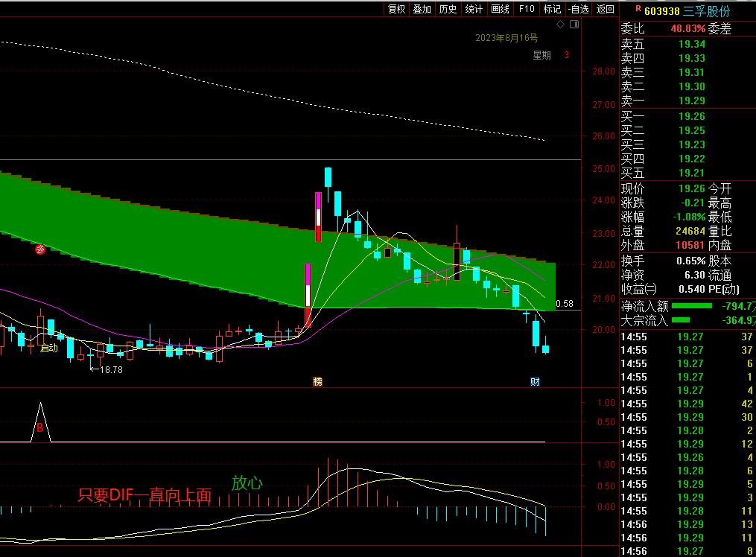This screenshot has width=756, height=557.
Task: Toggle the side panel layout icon
Action: point(574,24)
